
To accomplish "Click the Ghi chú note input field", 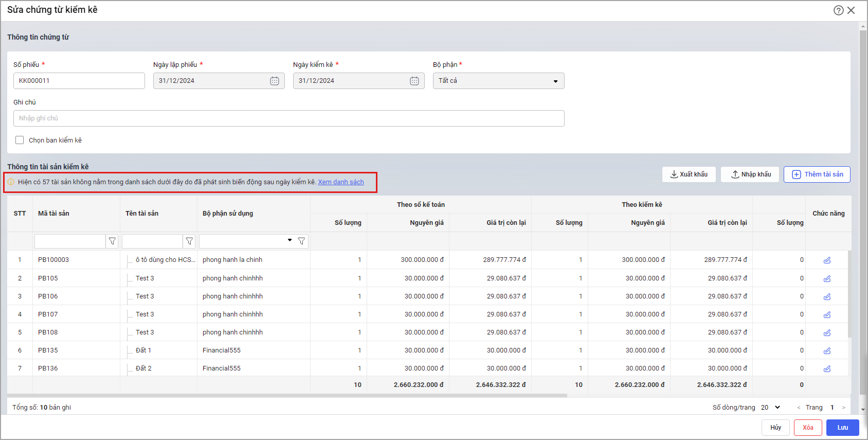I will (288, 118).
